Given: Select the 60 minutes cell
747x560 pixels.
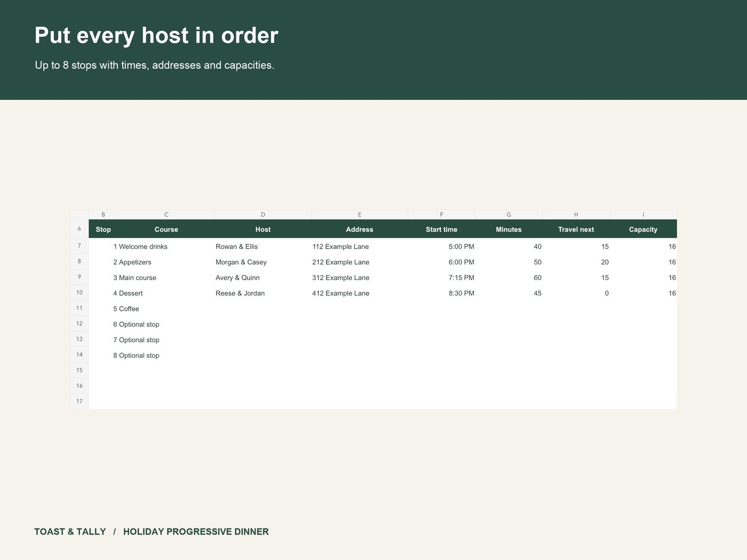Looking at the screenshot, I should (508, 277).
